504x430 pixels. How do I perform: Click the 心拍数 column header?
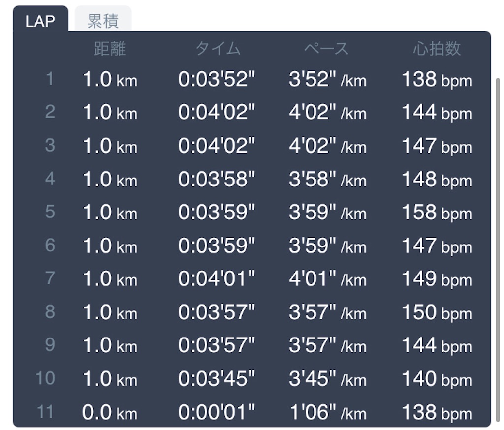[x=437, y=49]
